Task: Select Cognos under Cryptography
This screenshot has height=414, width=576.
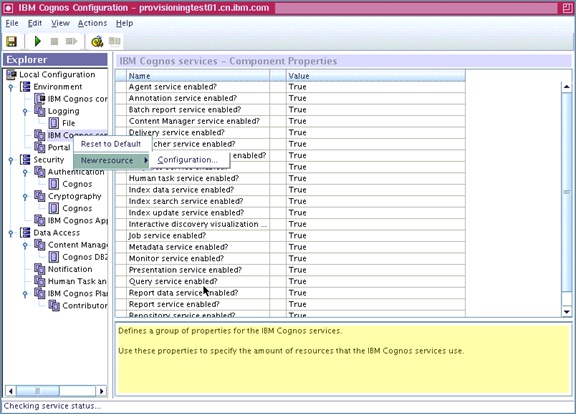Action: pyautogui.click(x=77, y=208)
